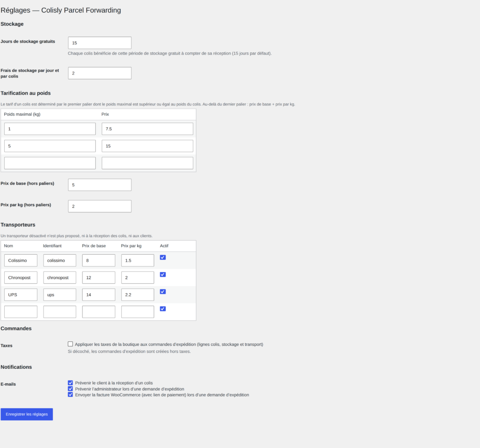Uncheck the Chronopost Actif checkbox

click(x=163, y=274)
